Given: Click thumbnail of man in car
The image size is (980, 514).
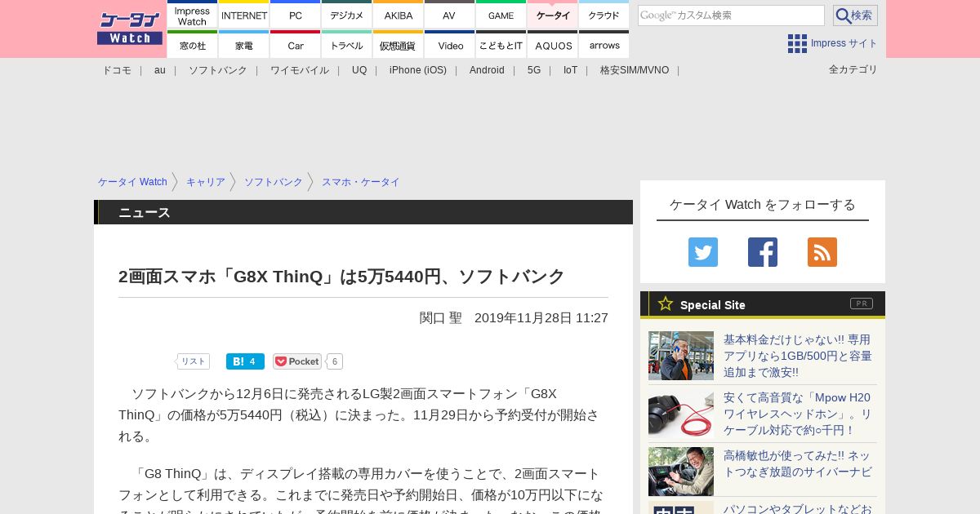Looking at the screenshot, I should [681, 472].
